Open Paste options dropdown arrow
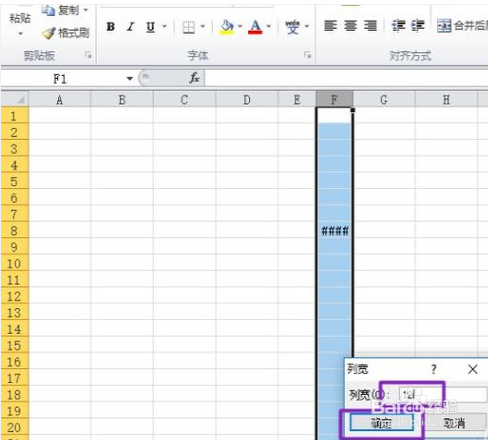Screen dimensions: 488x440 tap(20, 34)
